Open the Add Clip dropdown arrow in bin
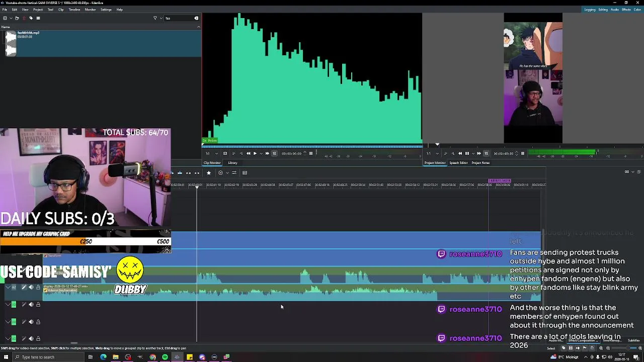The image size is (644, 362). 11,18
